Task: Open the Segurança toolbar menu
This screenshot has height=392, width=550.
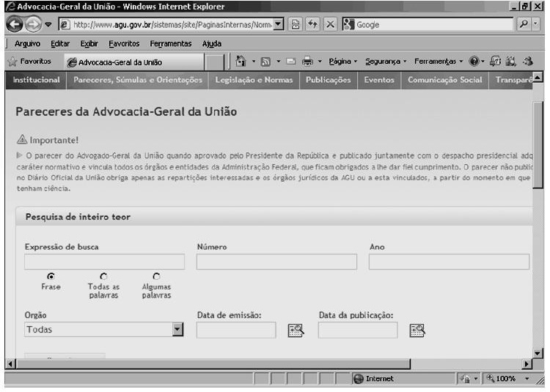Action: [386, 62]
